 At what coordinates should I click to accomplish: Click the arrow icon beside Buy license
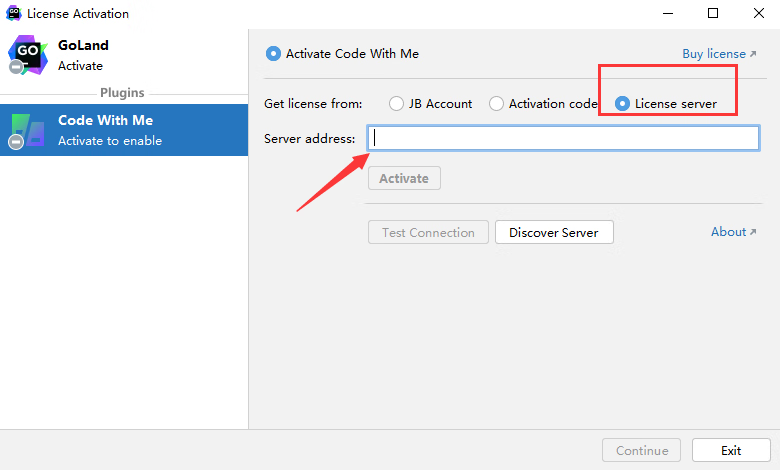click(753, 54)
